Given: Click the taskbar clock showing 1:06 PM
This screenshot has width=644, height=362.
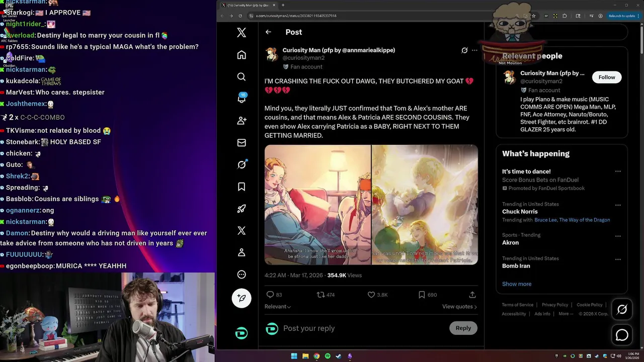Looking at the screenshot, I should pos(631,356).
